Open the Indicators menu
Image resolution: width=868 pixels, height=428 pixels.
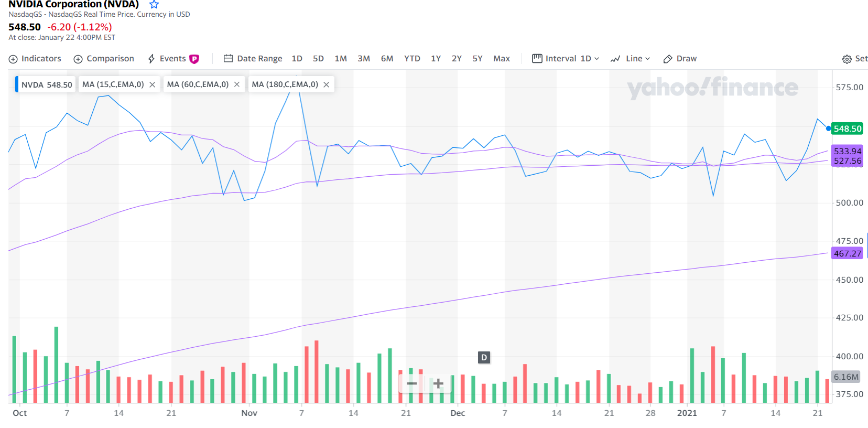click(x=35, y=59)
